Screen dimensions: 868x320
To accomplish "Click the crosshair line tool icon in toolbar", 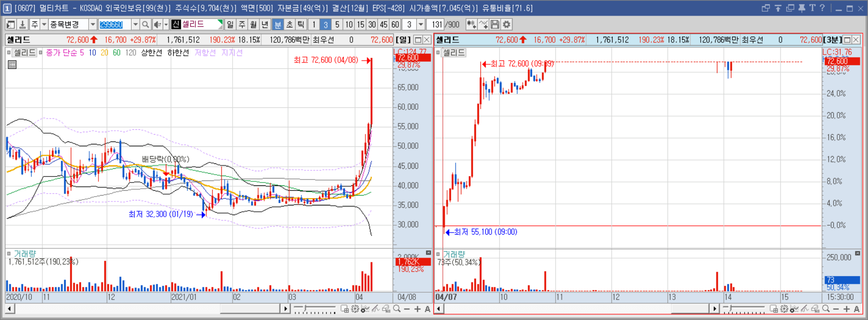I will pyautogui.click(x=483, y=24).
